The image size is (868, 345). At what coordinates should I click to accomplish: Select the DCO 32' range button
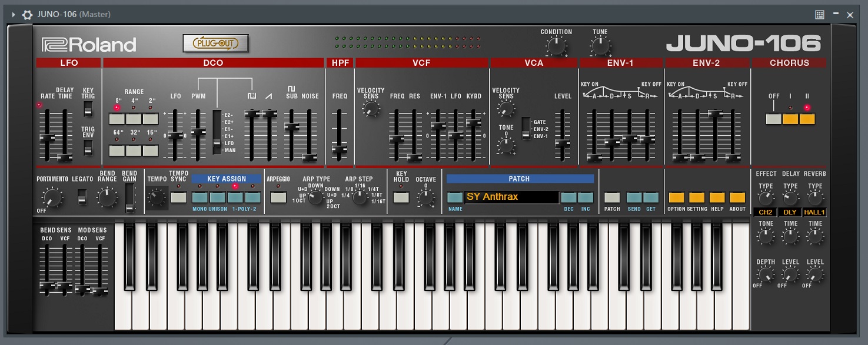coord(134,150)
